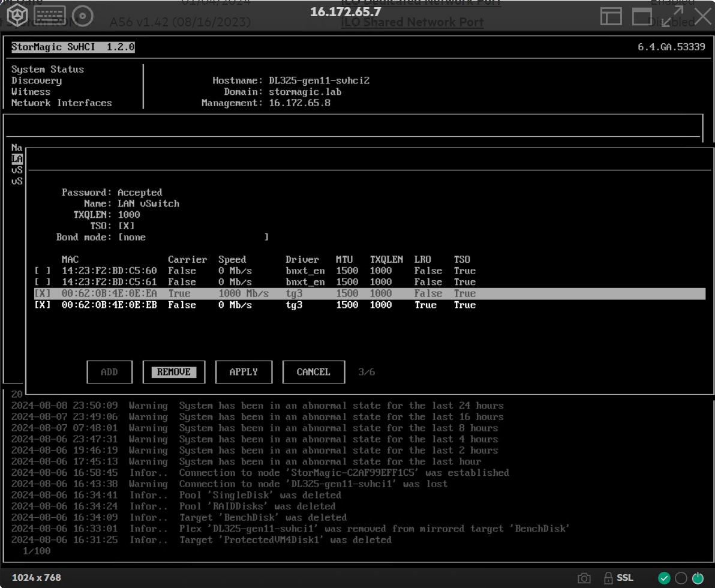
Task: Toggle full screen arrows icon
Action: click(672, 16)
